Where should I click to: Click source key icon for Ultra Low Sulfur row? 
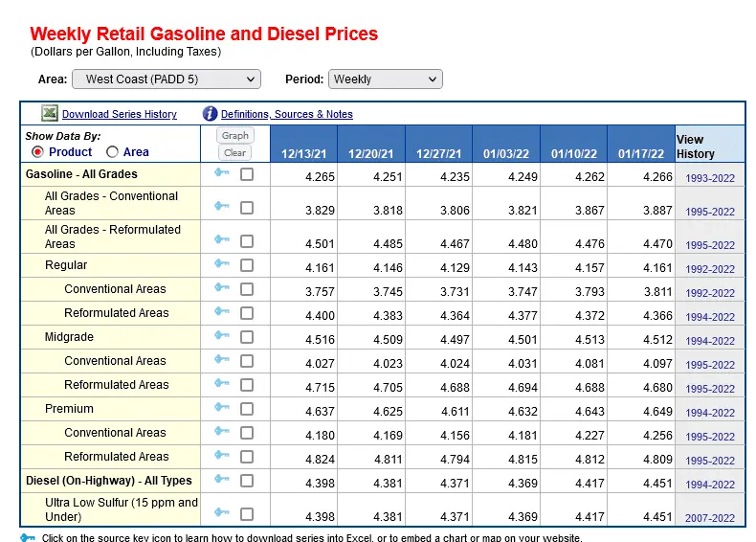[222, 512]
